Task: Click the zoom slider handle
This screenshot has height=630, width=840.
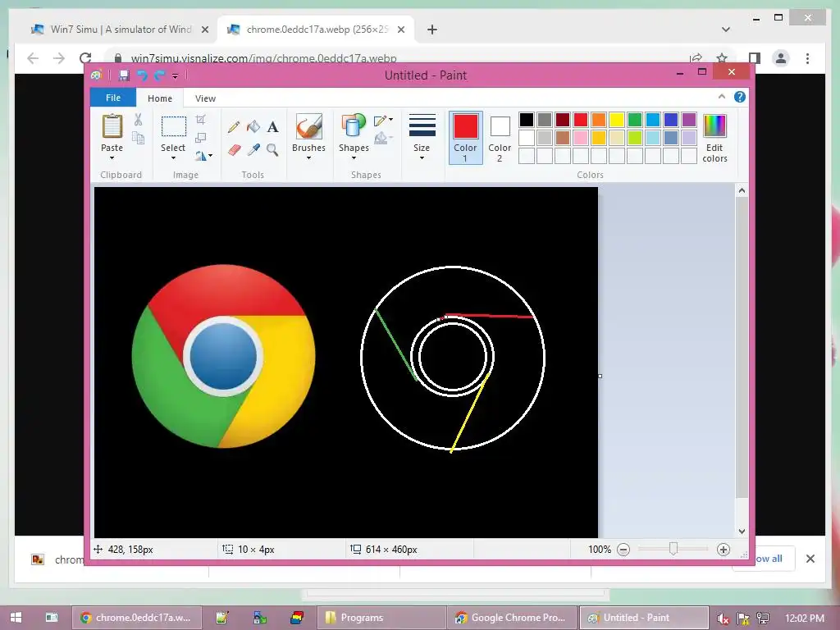Action: [x=673, y=549]
